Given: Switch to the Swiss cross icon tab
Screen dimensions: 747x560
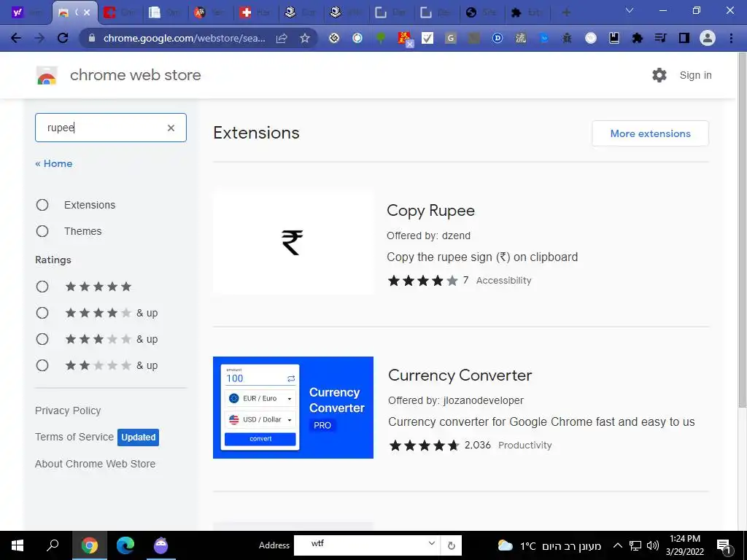Looking at the screenshot, I should click(x=256, y=13).
